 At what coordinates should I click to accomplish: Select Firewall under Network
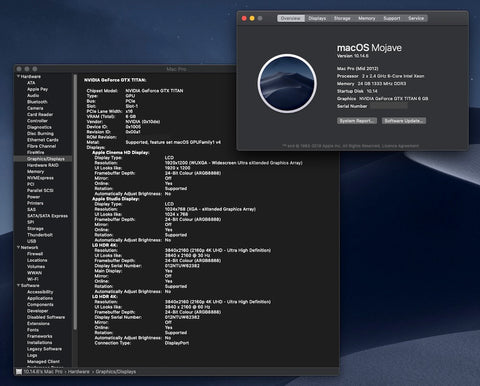35,254
